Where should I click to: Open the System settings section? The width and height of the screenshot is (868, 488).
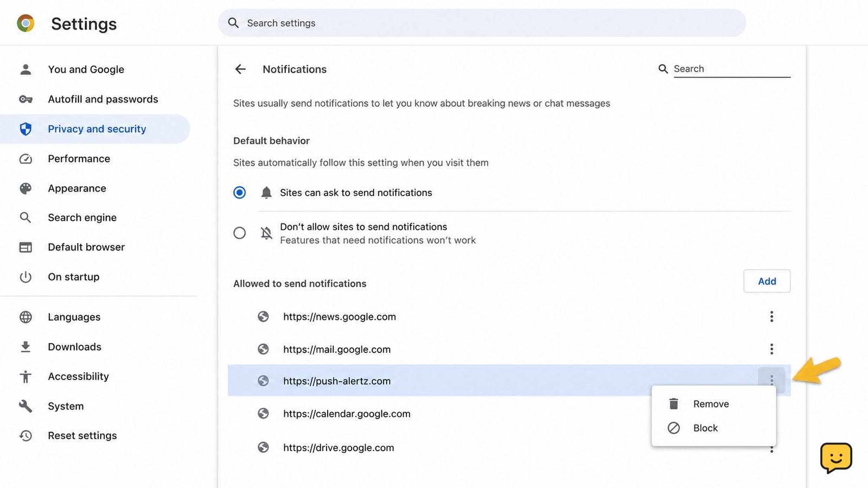(95, 406)
